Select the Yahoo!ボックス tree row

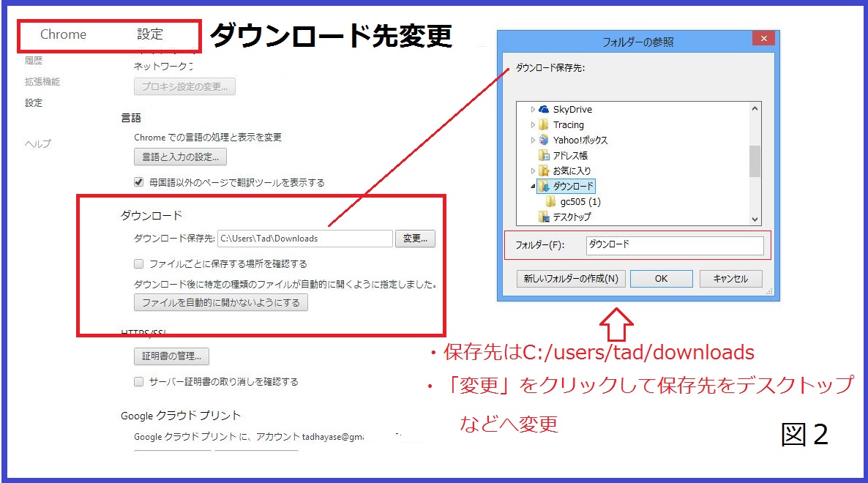(580, 140)
